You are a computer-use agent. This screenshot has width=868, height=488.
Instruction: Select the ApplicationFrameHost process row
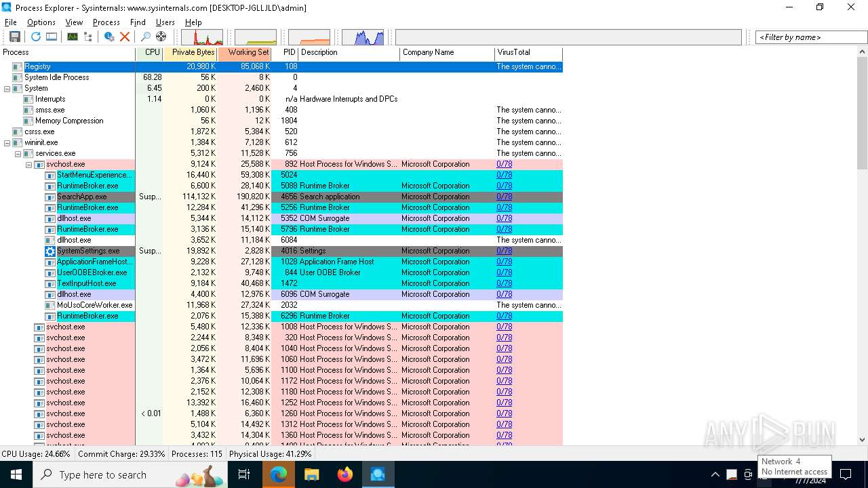tap(281, 262)
